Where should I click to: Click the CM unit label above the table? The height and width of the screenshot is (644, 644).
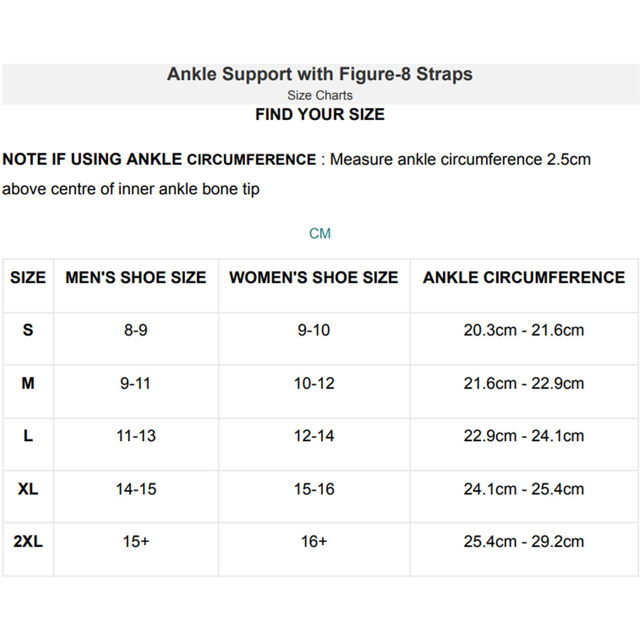[320, 233]
